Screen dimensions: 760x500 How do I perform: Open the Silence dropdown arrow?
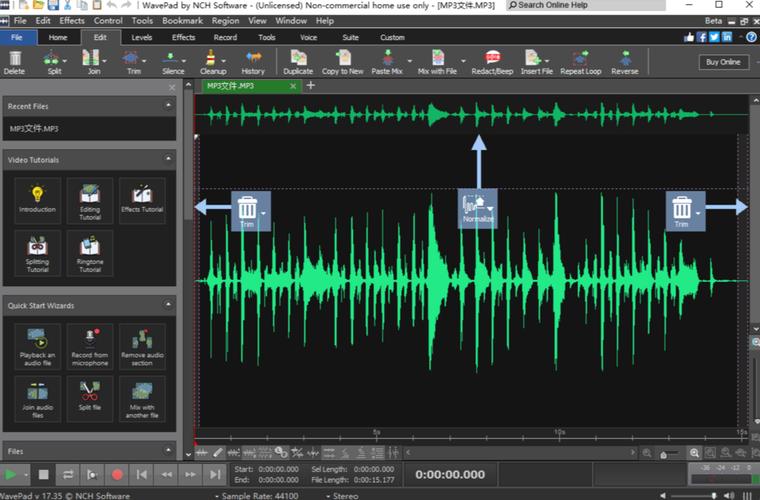[184, 61]
